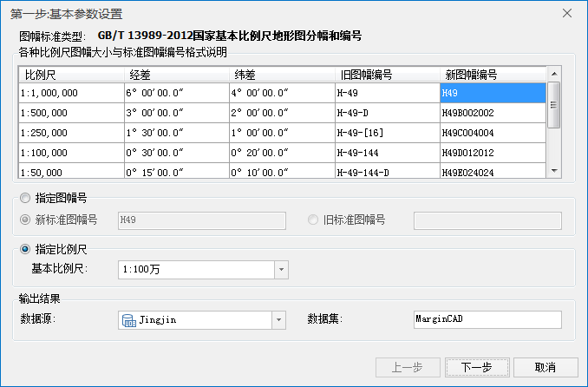Click the H-49-144 old map number cell
588x387 pixels.
click(387, 152)
